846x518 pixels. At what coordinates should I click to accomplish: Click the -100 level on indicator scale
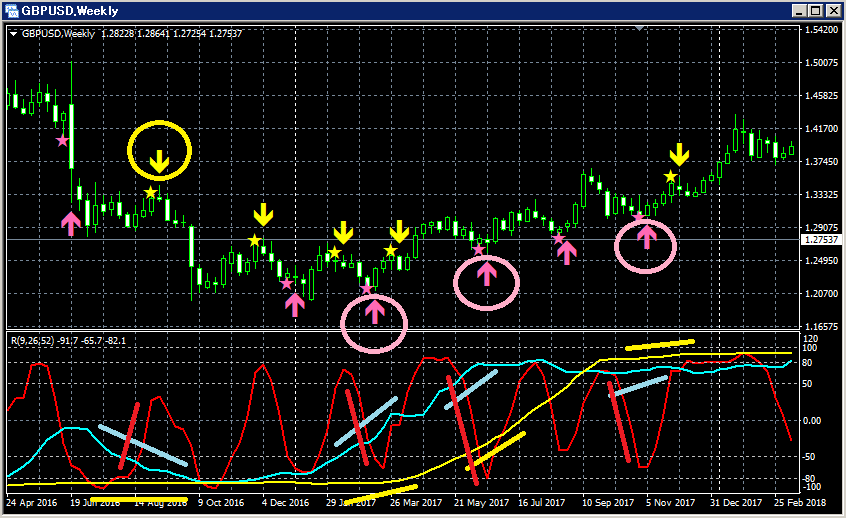click(811, 487)
